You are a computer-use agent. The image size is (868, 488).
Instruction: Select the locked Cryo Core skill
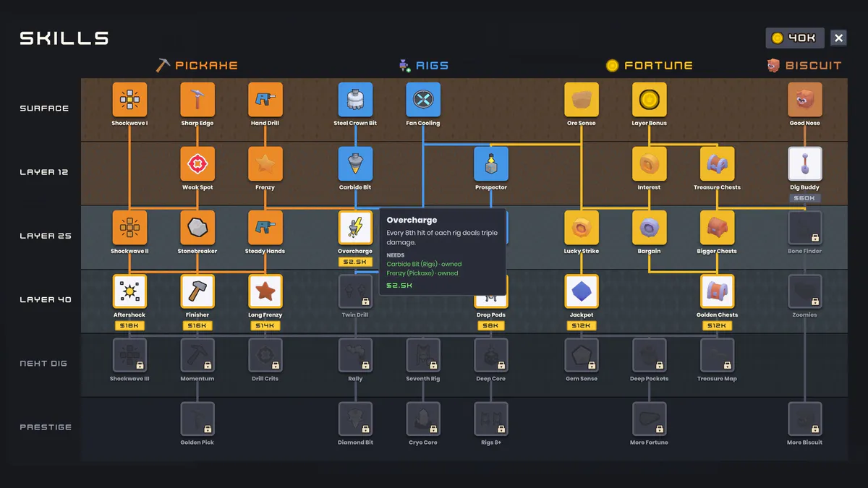pos(423,419)
